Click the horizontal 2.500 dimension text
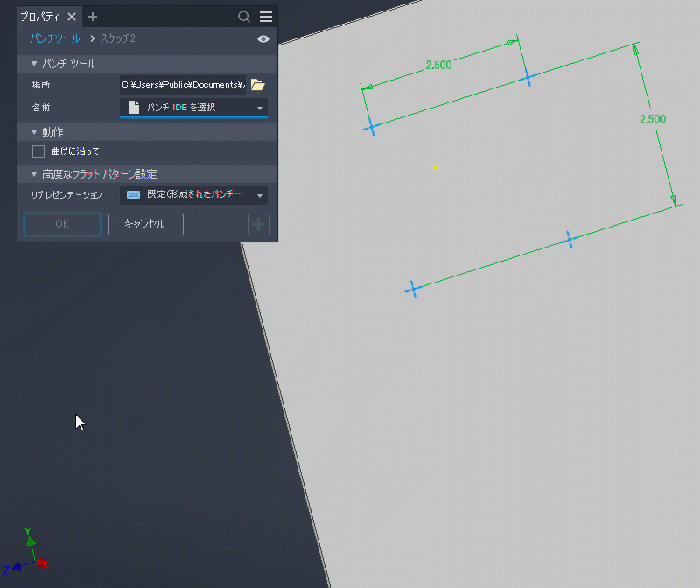Screen dimensions: 700x588 [x=438, y=65]
